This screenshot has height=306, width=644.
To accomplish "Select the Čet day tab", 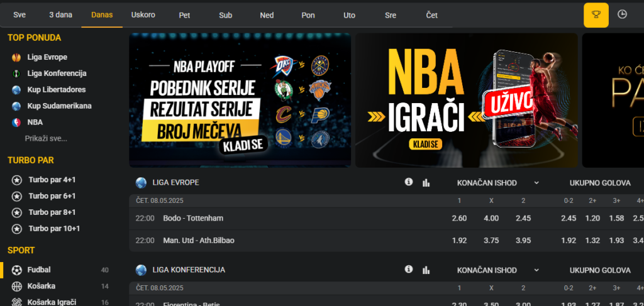I will [431, 15].
